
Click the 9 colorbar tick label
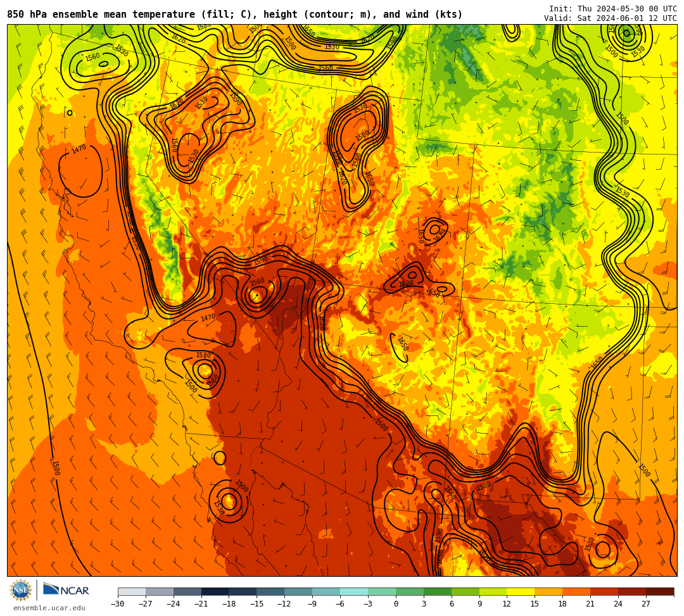[x=479, y=604]
